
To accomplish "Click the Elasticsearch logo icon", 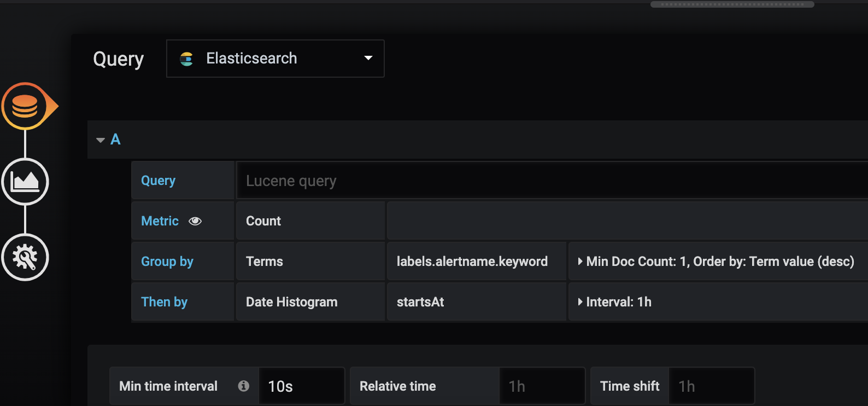I will (x=186, y=59).
